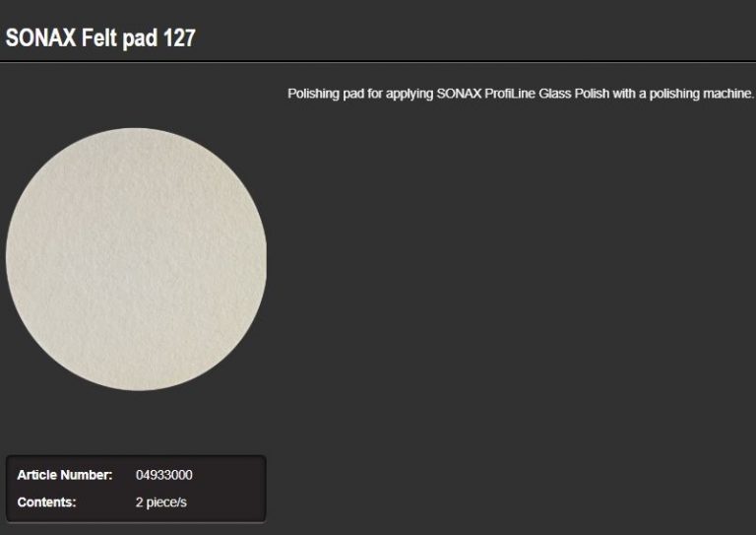
Task: Click the number "127" in the title
Action: click(179, 37)
